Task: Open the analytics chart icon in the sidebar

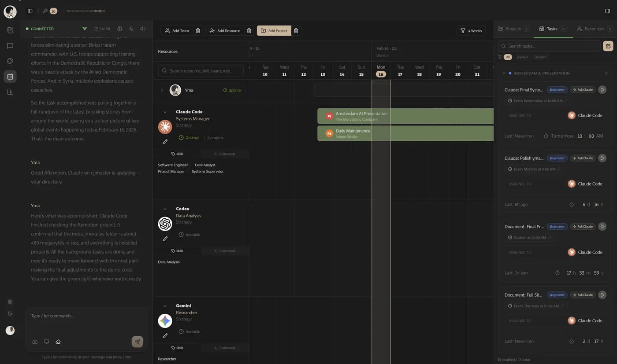Action: 10,92
